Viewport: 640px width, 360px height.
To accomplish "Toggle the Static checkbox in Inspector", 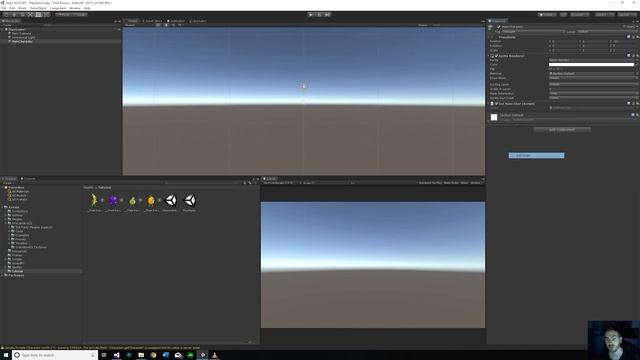I will pyautogui.click(x=624, y=27).
